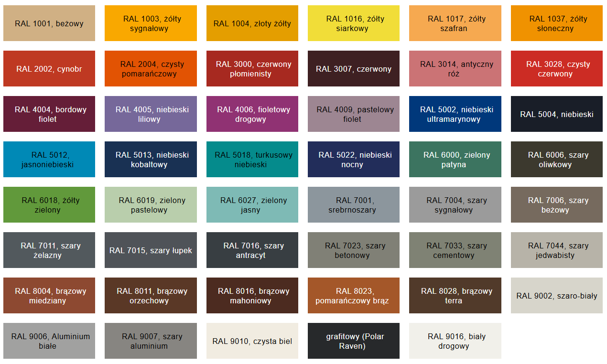Click RAL 3000 czerwony płomienisty swatch
This screenshot has width=607, height=364.
252,69
